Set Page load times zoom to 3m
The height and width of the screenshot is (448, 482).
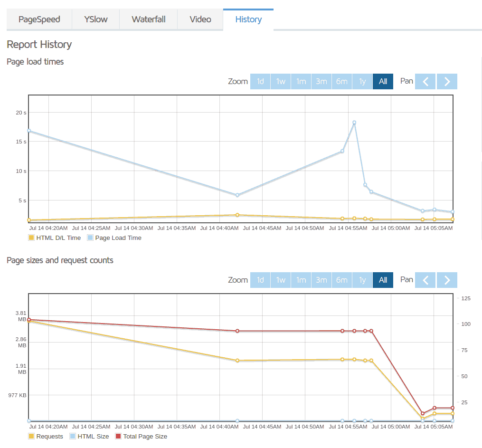tap(321, 82)
